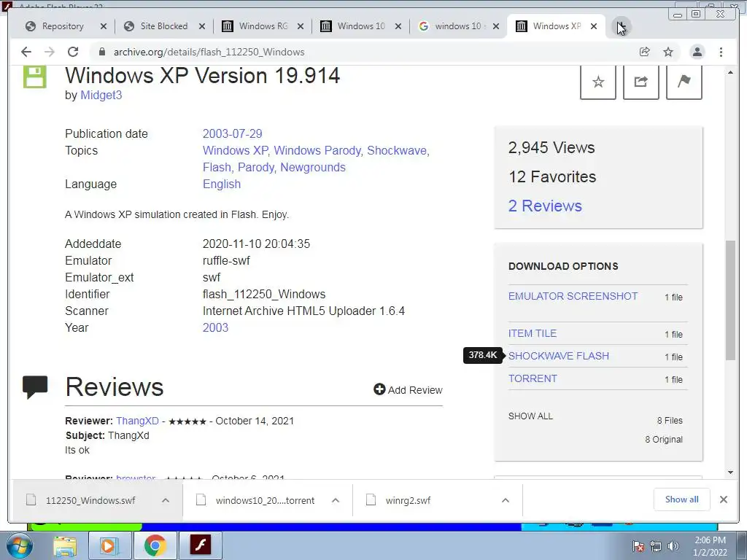Share this archive item
Screen dimensions: 747x560
coord(640,82)
